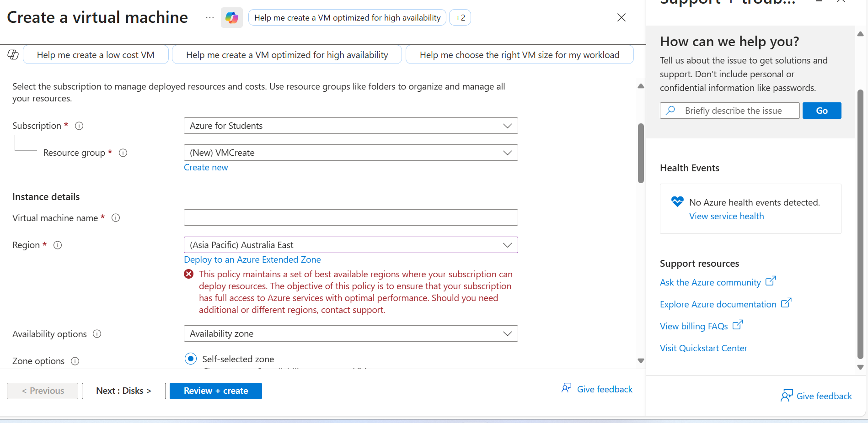Viewport: 868px width, 423px height.
Task: Select the Help me create a low cost VM suggestion
Action: (96, 55)
